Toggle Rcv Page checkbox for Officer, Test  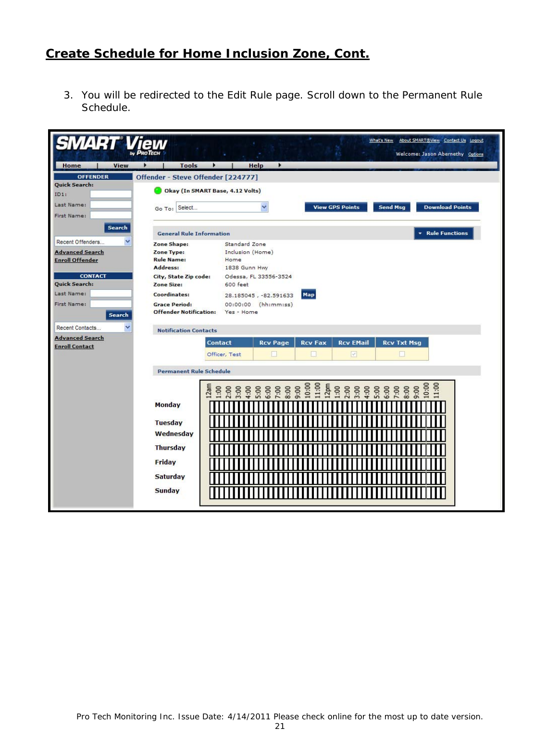click(274, 354)
